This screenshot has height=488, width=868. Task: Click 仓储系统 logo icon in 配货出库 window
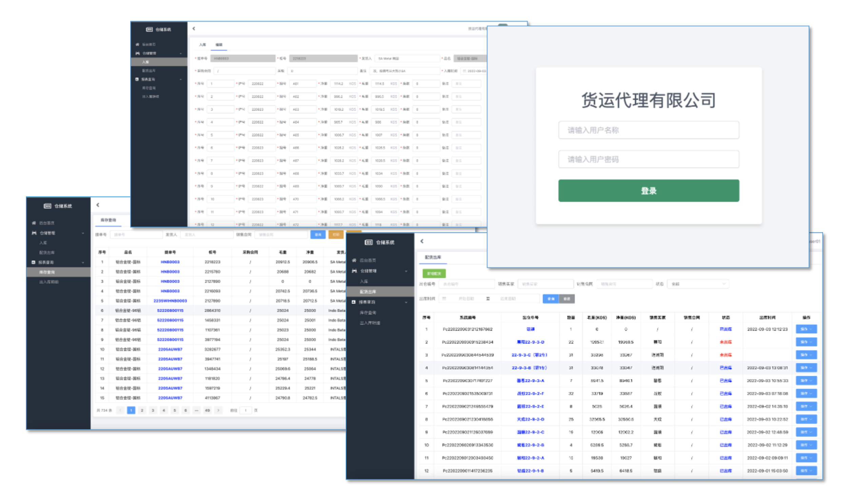pyautogui.click(x=369, y=242)
